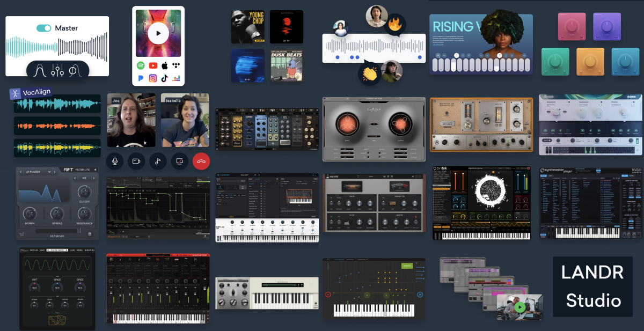Click the blue knob tile
The width and height of the screenshot is (644, 331).
[625, 62]
